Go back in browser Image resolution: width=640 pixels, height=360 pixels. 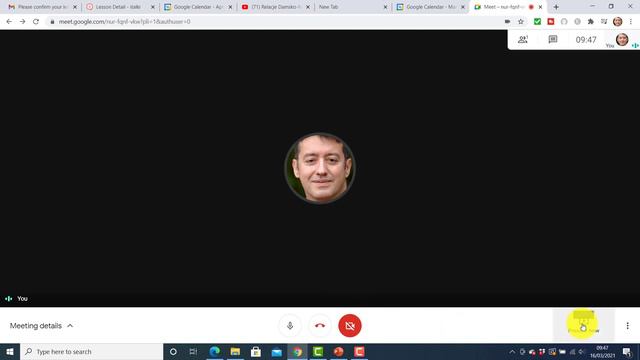click(9, 22)
